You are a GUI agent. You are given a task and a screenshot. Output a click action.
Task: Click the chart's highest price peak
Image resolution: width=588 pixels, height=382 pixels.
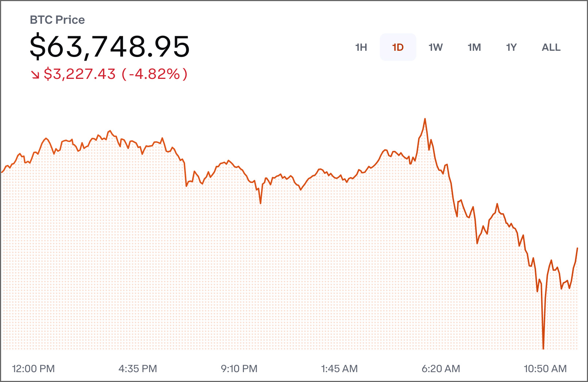[x=425, y=119]
